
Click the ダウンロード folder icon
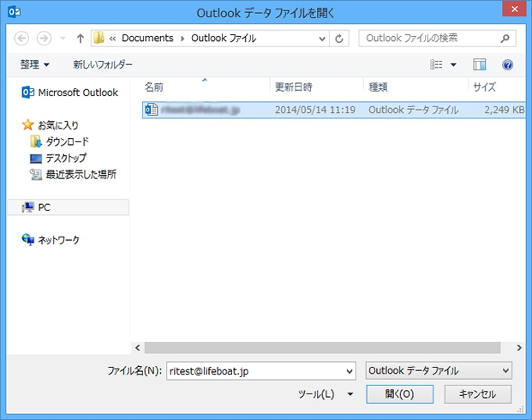pos(36,141)
